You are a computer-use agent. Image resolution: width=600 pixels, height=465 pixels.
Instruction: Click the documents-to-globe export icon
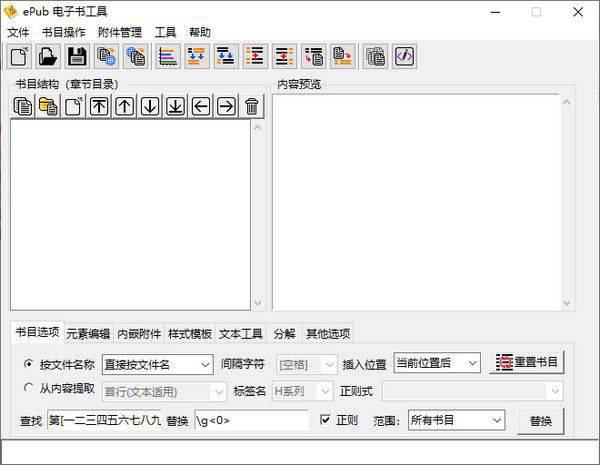point(106,56)
